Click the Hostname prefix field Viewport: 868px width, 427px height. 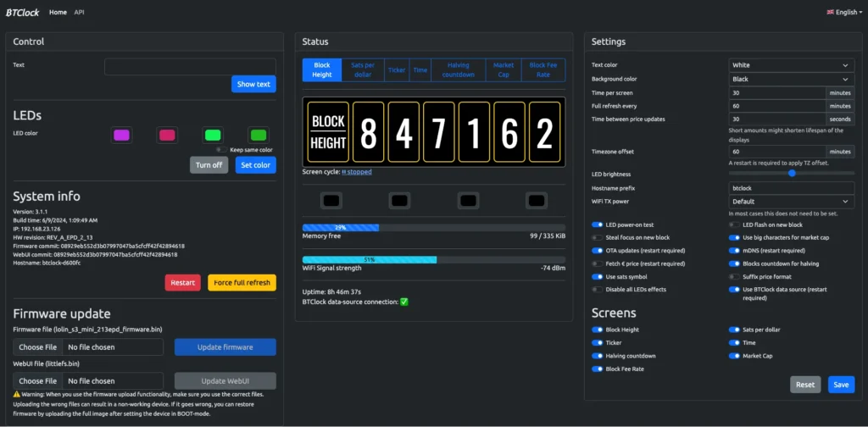[791, 188]
